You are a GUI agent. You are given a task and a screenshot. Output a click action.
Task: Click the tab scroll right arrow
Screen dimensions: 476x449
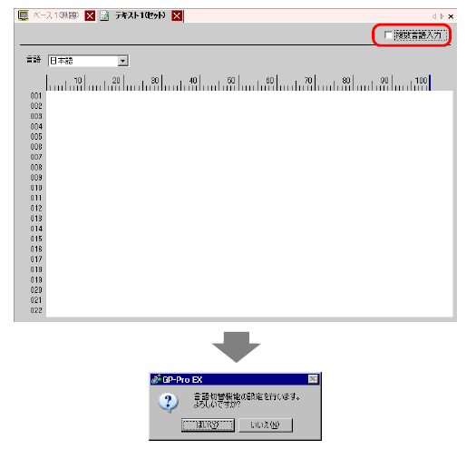[x=442, y=16]
